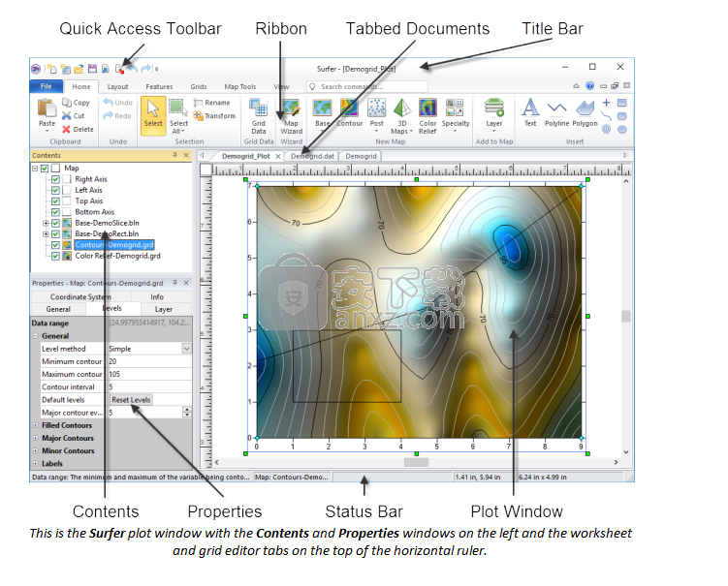The image size is (728, 586).
Task: Open the Layer properties tab
Action: tap(164, 309)
